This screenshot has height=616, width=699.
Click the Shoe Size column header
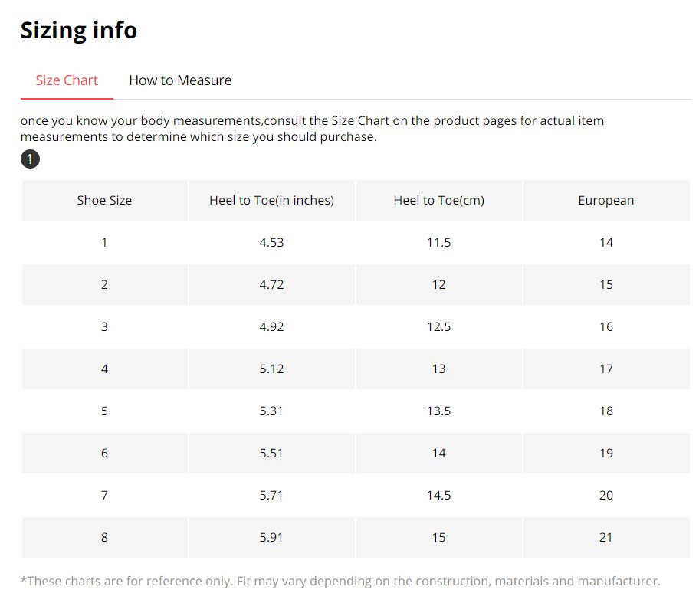click(x=104, y=201)
